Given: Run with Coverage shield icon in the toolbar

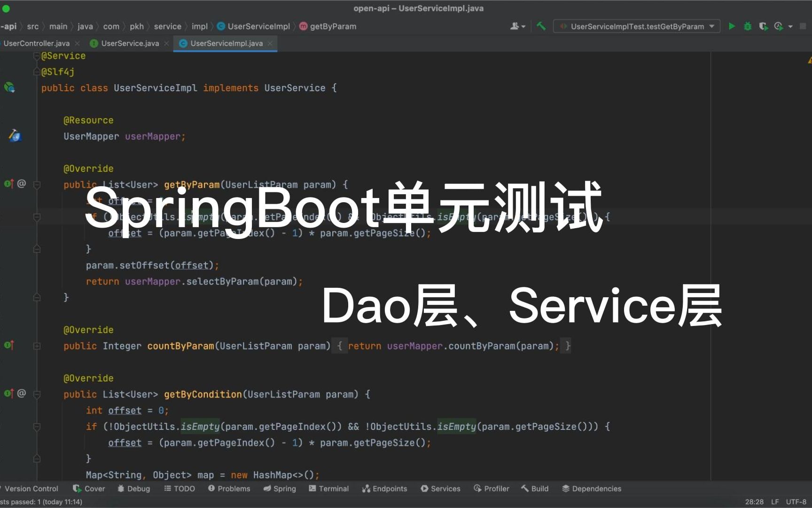Looking at the screenshot, I should (763, 26).
